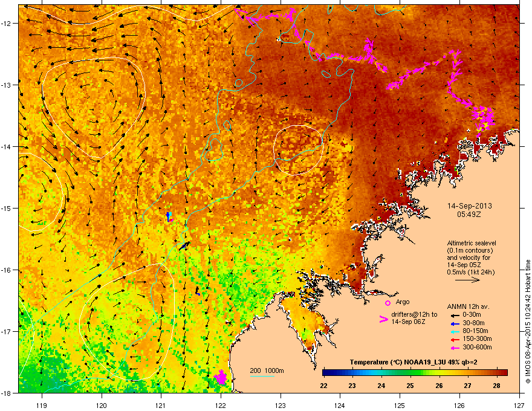Click the dark mooring arrow near 121.4°E, 15.6°S

pyautogui.click(x=184, y=246)
